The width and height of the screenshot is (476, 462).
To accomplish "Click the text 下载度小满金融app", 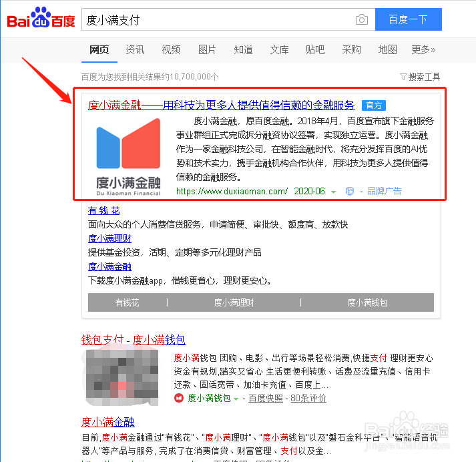I will pos(126,280).
